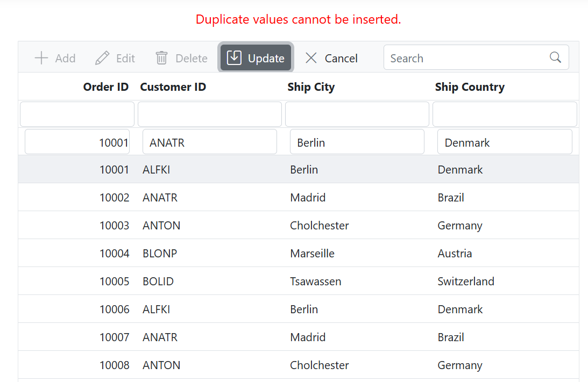Sort by Customer ID column header
This screenshot has width=588, height=382.
pyautogui.click(x=173, y=87)
